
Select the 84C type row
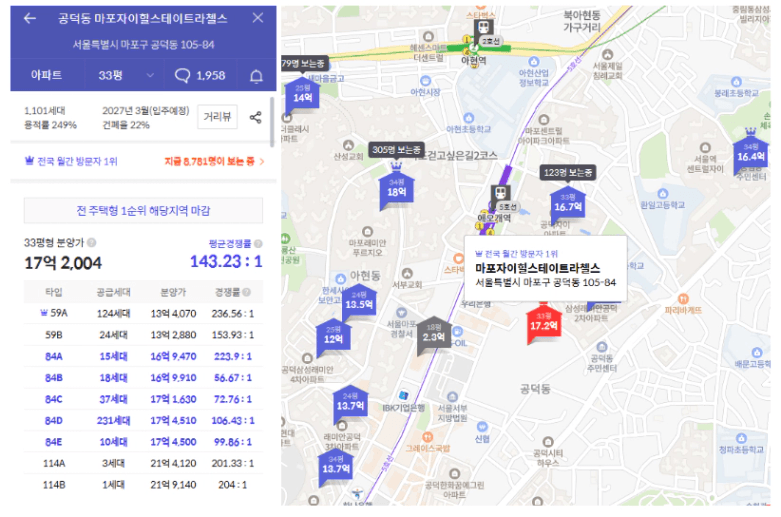(x=143, y=399)
